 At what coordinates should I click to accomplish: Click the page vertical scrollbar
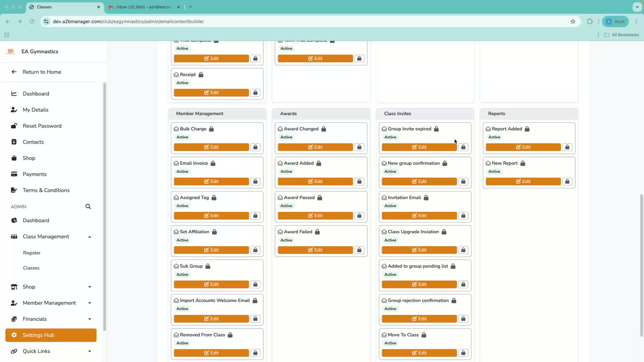click(x=641, y=265)
